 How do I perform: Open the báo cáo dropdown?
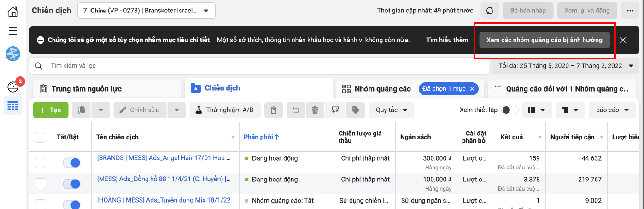[612, 110]
